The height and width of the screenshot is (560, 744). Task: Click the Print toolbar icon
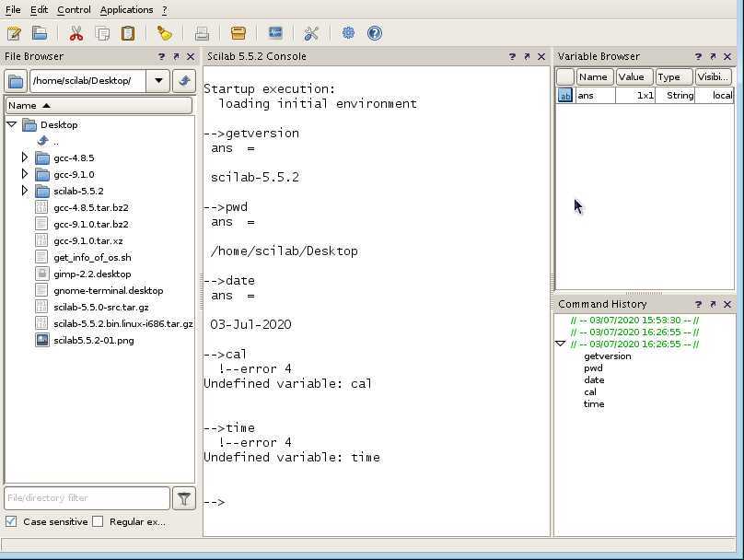click(202, 33)
